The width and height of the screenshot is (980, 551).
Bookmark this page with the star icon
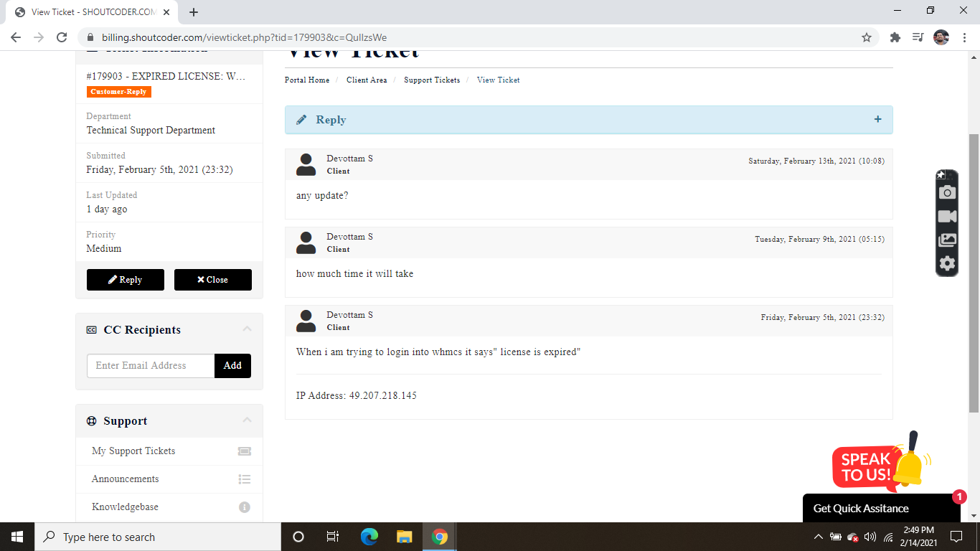866,37
